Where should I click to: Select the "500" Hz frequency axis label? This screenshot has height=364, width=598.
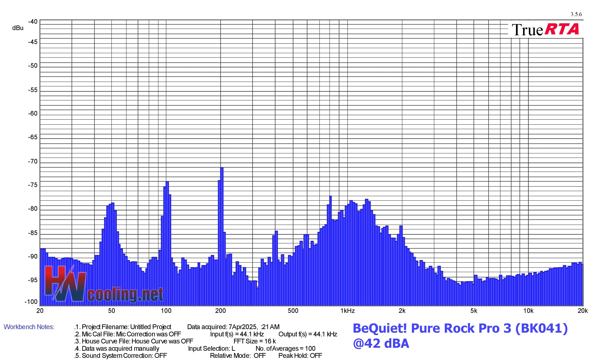point(293,311)
